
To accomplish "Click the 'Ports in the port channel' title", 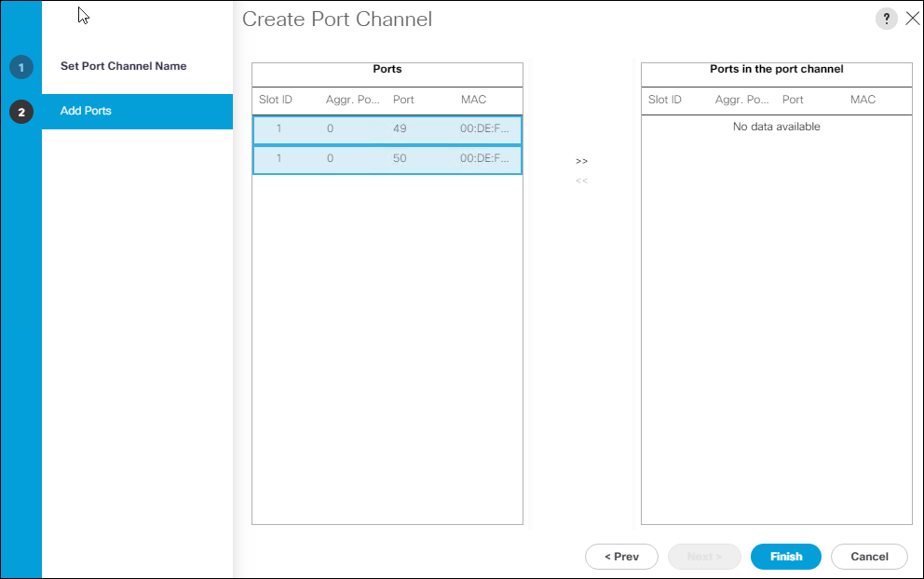I will pyautogui.click(x=776, y=69).
